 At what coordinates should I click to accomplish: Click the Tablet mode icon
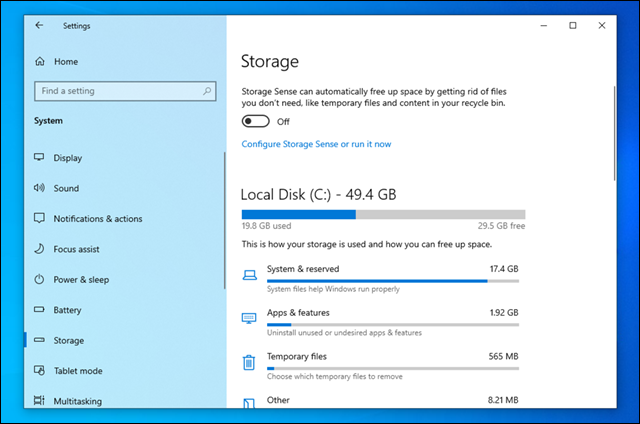pyautogui.click(x=39, y=370)
